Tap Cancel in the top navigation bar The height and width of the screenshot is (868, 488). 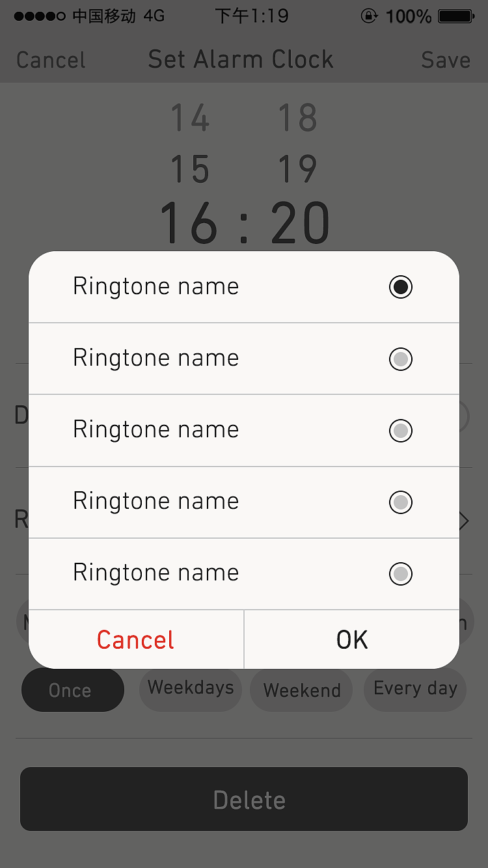(51, 60)
